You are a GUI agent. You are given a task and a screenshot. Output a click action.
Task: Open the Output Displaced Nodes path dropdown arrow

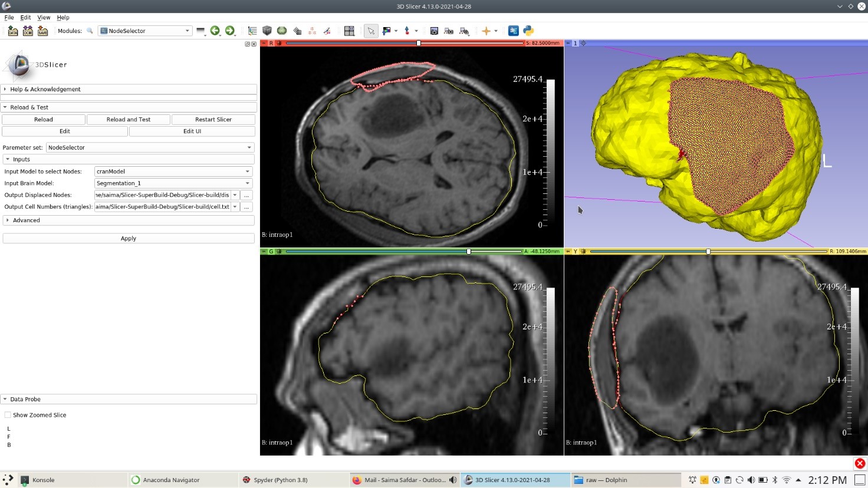[x=235, y=195]
